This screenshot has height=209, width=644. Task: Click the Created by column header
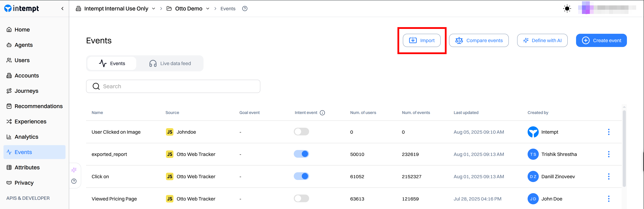(x=538, y=113)
